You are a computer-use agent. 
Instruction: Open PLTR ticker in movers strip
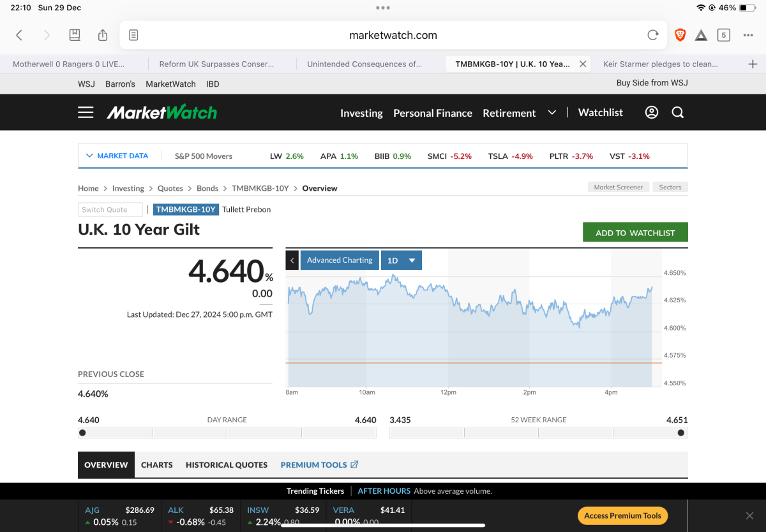[x=571, y=156]
